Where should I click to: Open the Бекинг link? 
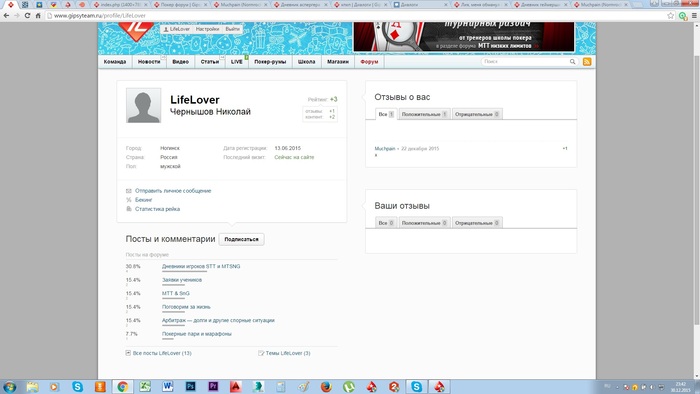coord(144,199)
